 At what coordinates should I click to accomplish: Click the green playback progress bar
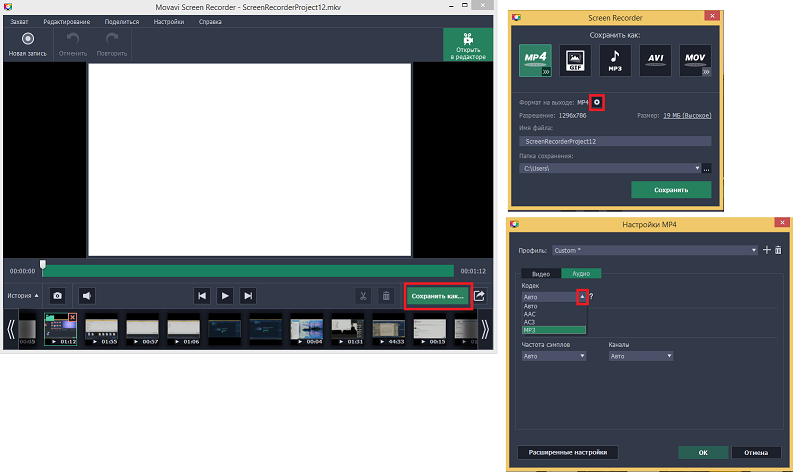(x=248, y=271)
